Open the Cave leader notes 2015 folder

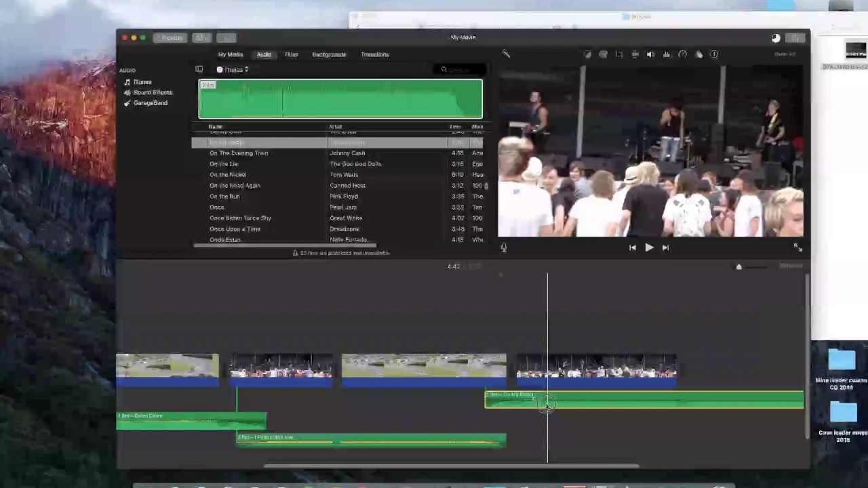coord(843,422)
